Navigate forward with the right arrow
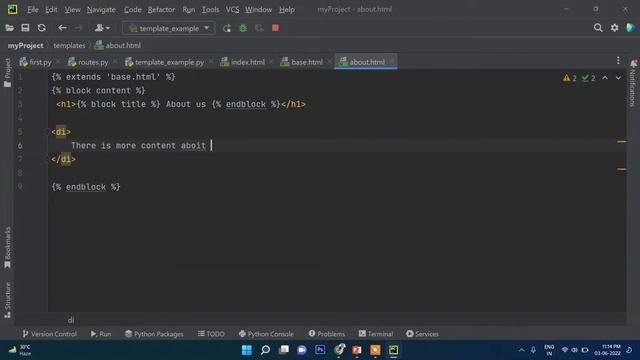640x360 pixels. [x=79, y=28]
